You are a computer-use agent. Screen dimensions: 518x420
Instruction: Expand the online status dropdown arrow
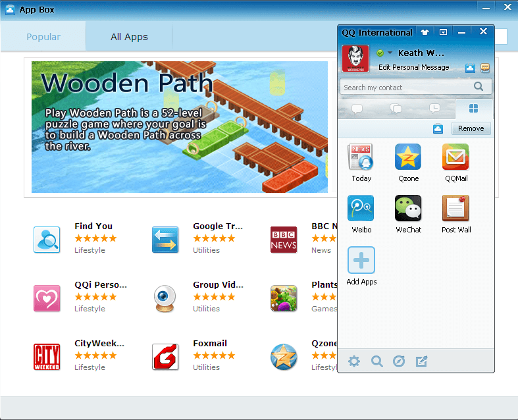[390, 53]
